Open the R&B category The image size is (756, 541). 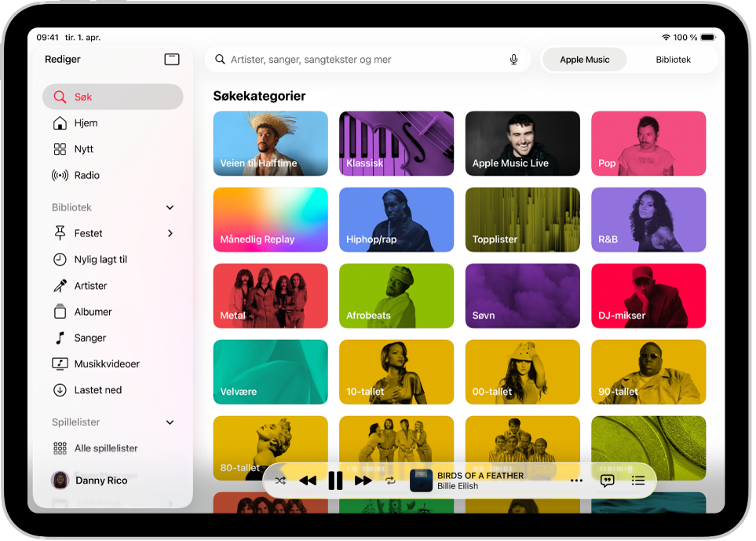[x=648, y=220]
